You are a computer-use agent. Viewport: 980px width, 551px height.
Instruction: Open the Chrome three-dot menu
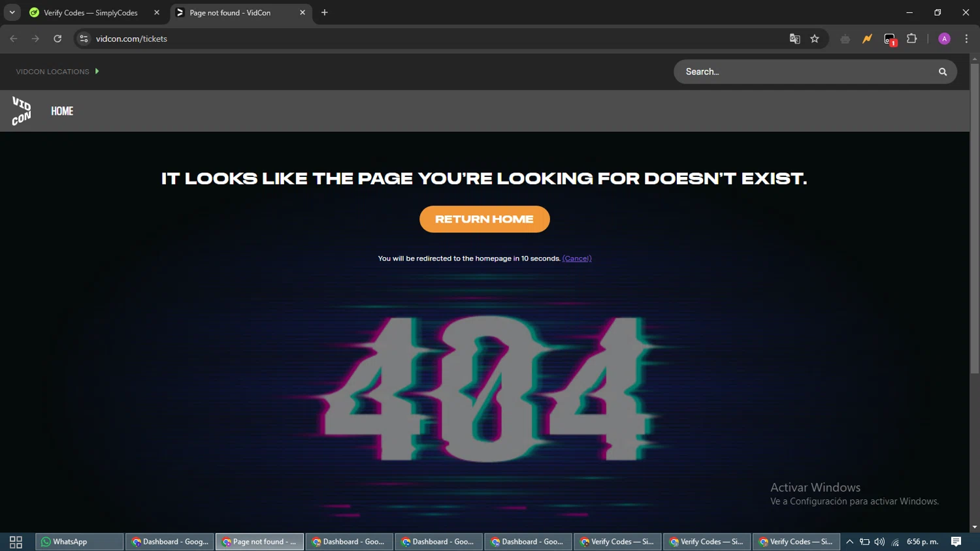click(x=966, y=39)
